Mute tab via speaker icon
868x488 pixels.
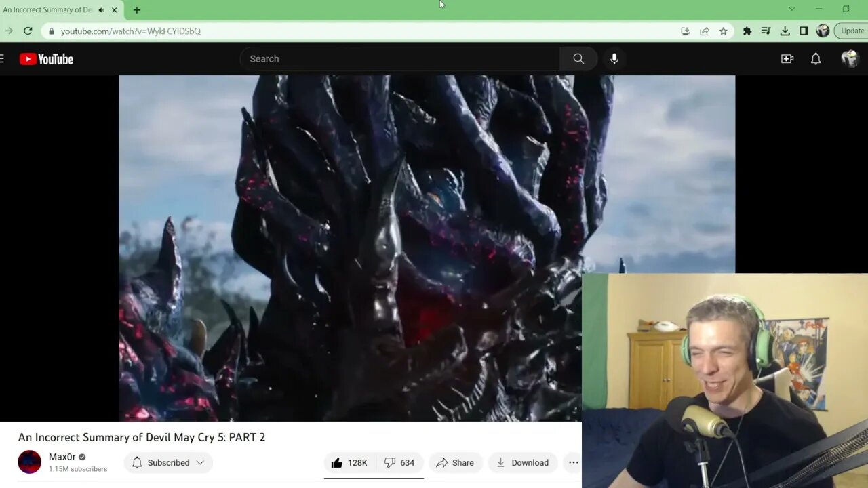(101, 10)
